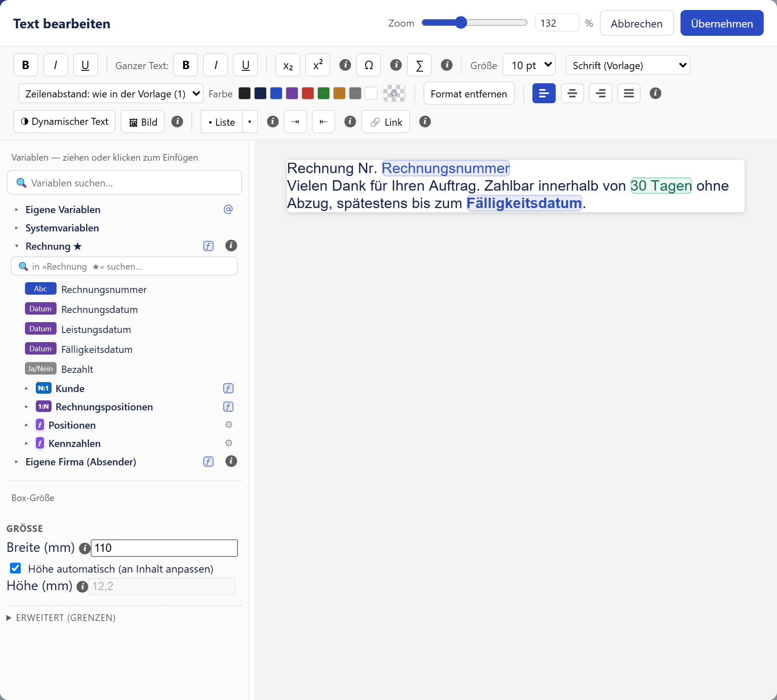Pick the red color swatch

pyautogui.click(x=308, y=93)
